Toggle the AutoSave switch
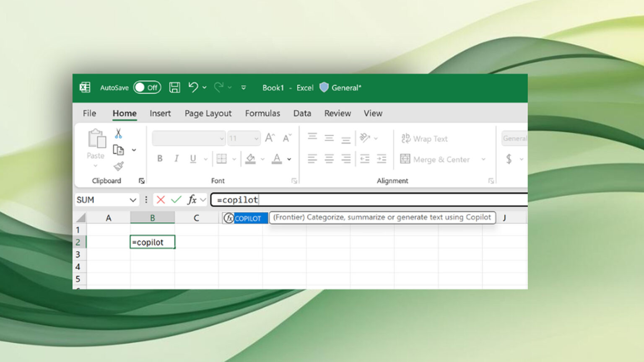This screenshot has height=362, width=644. click(x=147, y=88)
